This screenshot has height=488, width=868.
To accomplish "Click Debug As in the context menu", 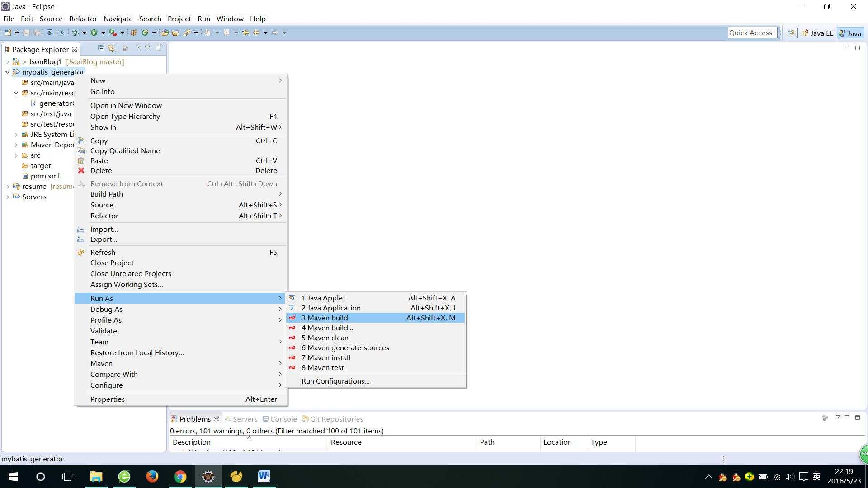I will click(181, 310).
